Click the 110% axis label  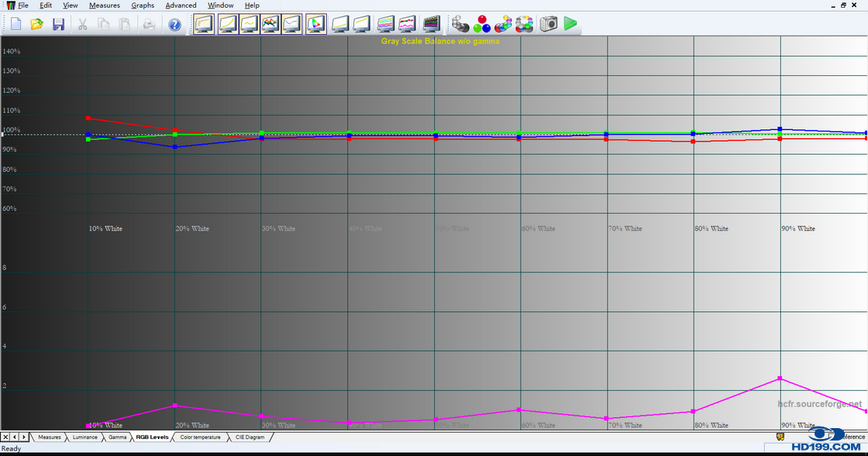pyautogui.click(x=11, y=111)
